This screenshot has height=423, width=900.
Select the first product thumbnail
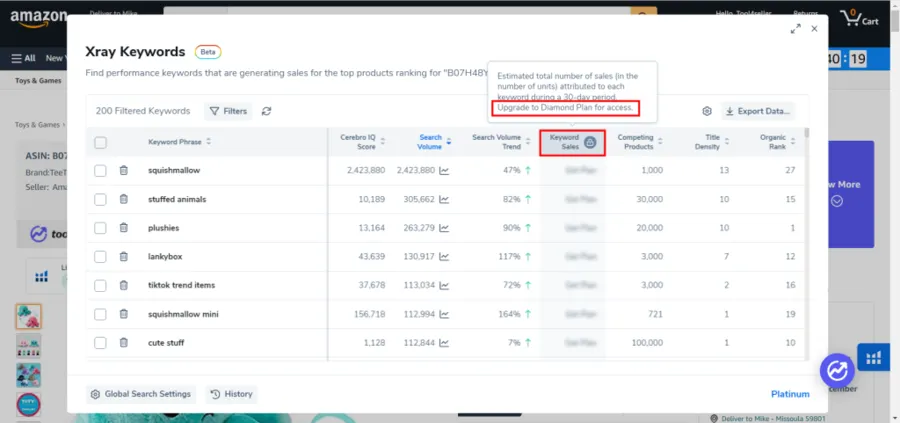(28, 316)
